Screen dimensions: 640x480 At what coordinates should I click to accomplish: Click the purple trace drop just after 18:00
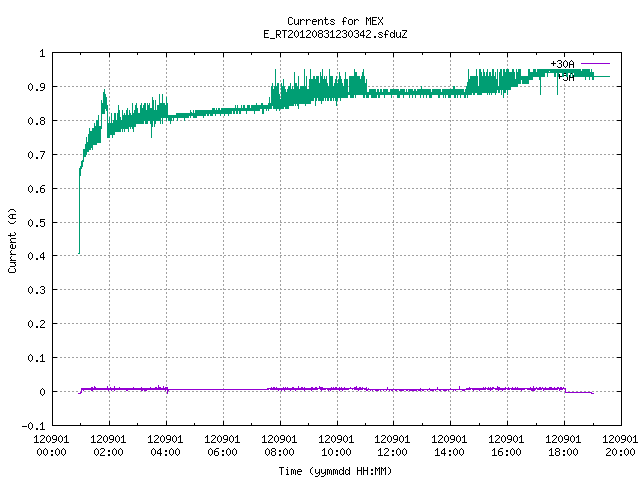coord(565,391)
